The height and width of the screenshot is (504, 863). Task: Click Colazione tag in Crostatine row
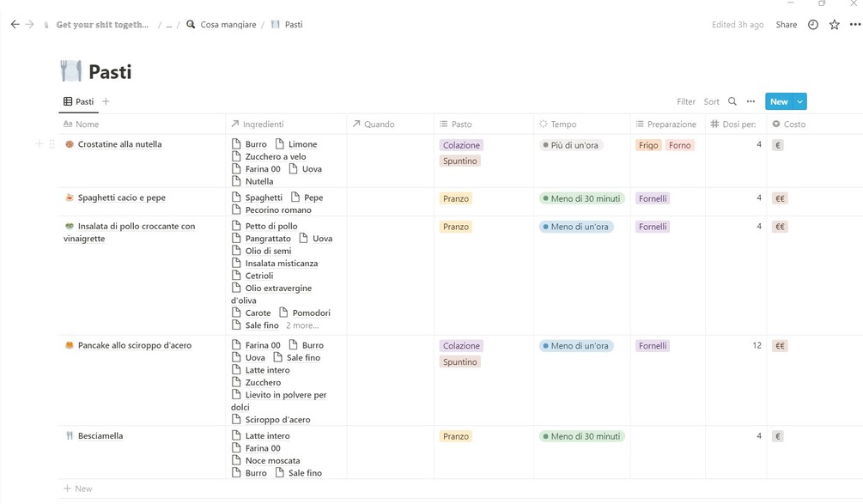click(x=461, y=145)
